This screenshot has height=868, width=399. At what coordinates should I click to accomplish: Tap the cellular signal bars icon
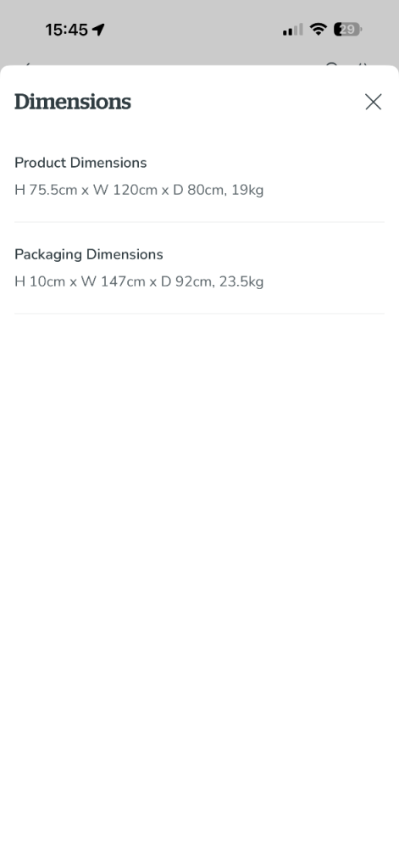(x=292, y=30)
